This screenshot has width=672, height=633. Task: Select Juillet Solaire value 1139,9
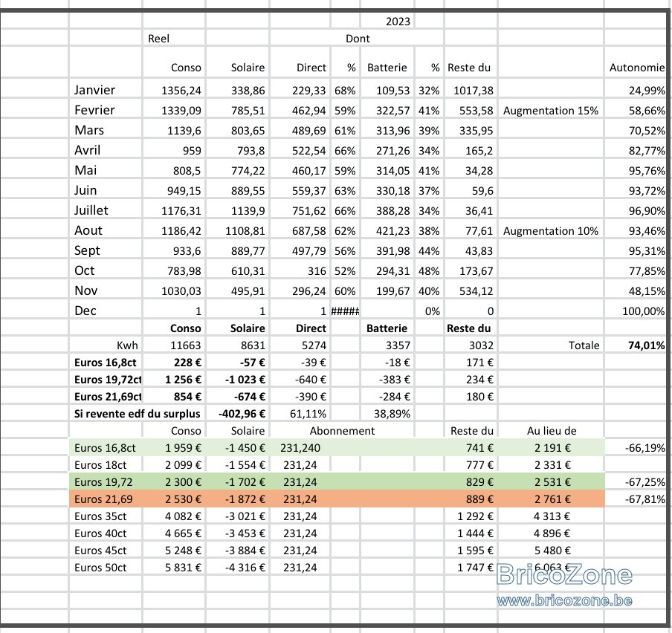[239, 210]
